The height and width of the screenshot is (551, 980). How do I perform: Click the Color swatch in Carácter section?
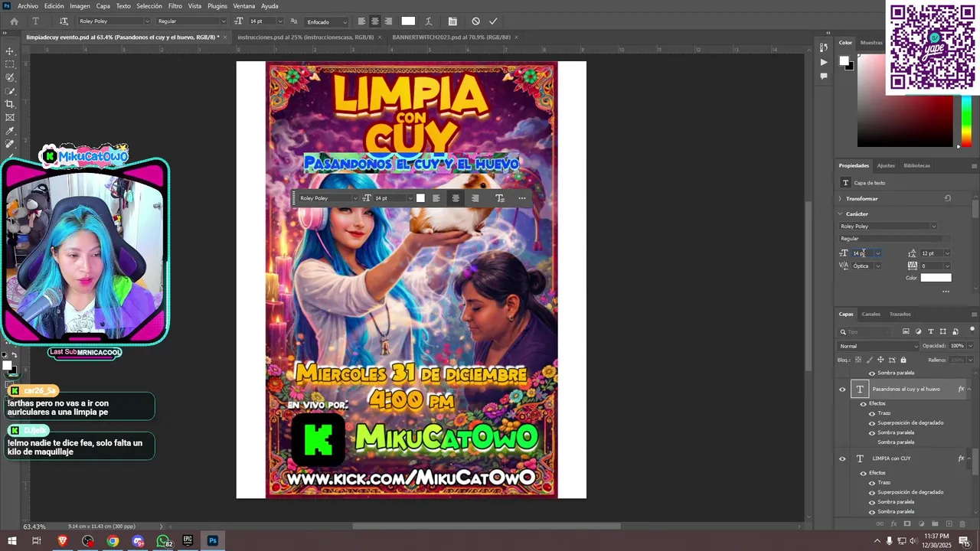pyautogui.click(x=936, y=278)
